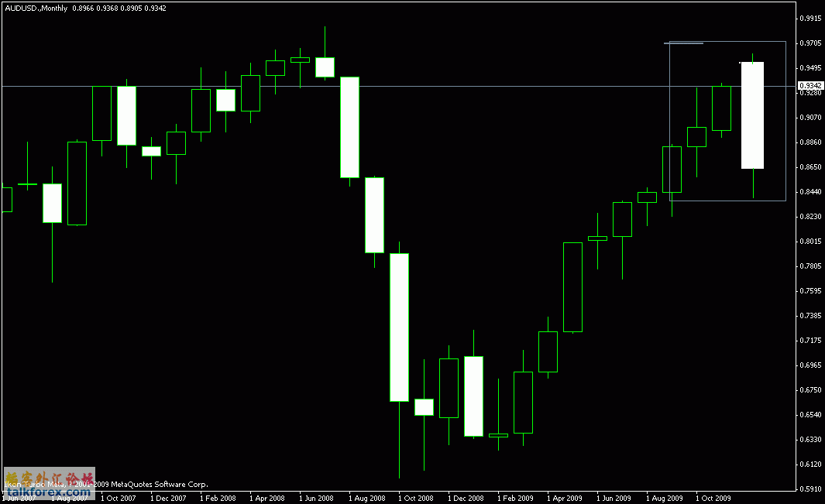This screenshot has height=504, width=825.
Task: Select the 1 Jun 2009 date label
Action: click(614, 499)
